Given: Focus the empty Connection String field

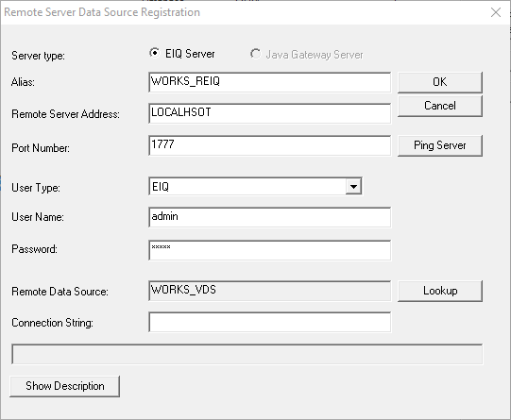Looking at the screenshot, I should [x=269, y=322].
